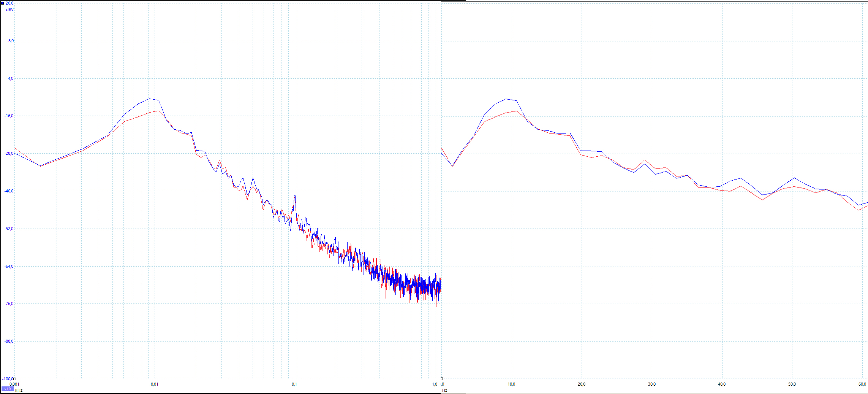This screenshot has height=394, width=868.
Task: Click the Hz axis unit label
Action: point(444,390)
